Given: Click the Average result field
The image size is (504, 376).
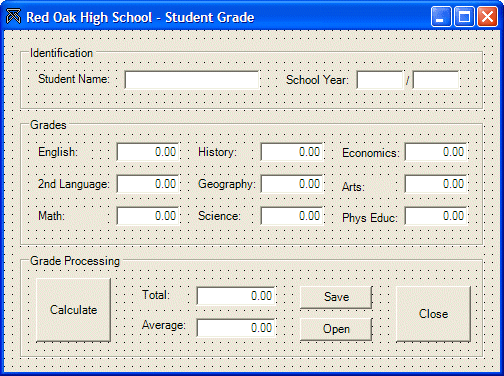Looking at the screenshot, I should point(236,328).
